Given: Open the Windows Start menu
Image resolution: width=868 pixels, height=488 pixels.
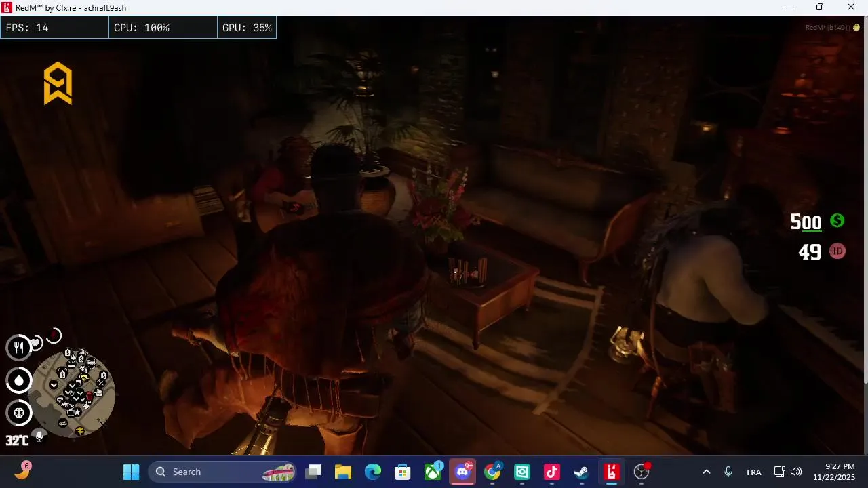Looking at the screenshot, I should point(132,472).
